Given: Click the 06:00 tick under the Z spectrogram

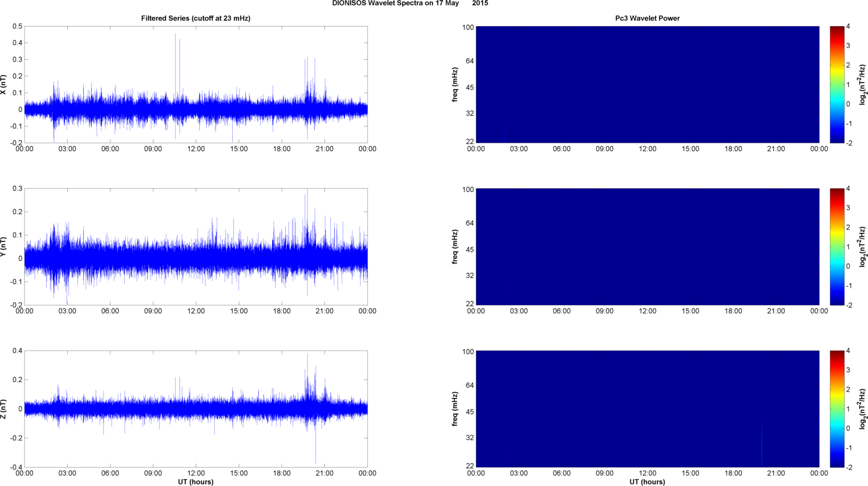Looking at the screenshot, I should (562, 473).
